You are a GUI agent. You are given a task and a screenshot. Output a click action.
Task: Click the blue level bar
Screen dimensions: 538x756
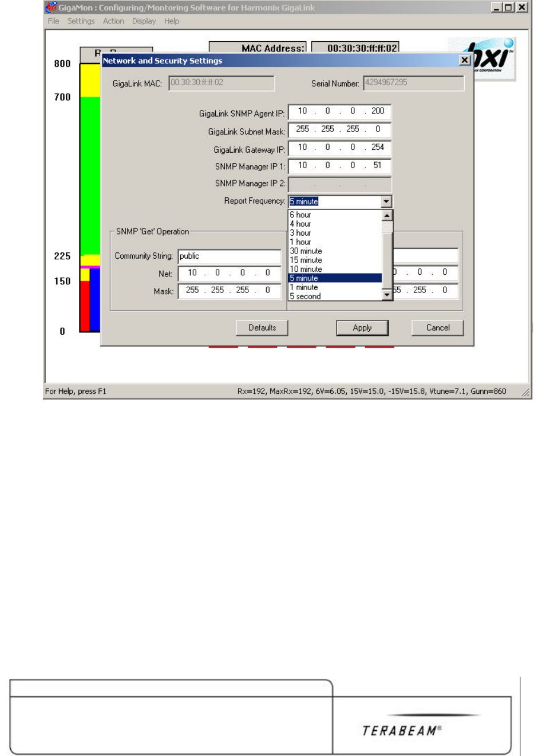click(95, 299)
